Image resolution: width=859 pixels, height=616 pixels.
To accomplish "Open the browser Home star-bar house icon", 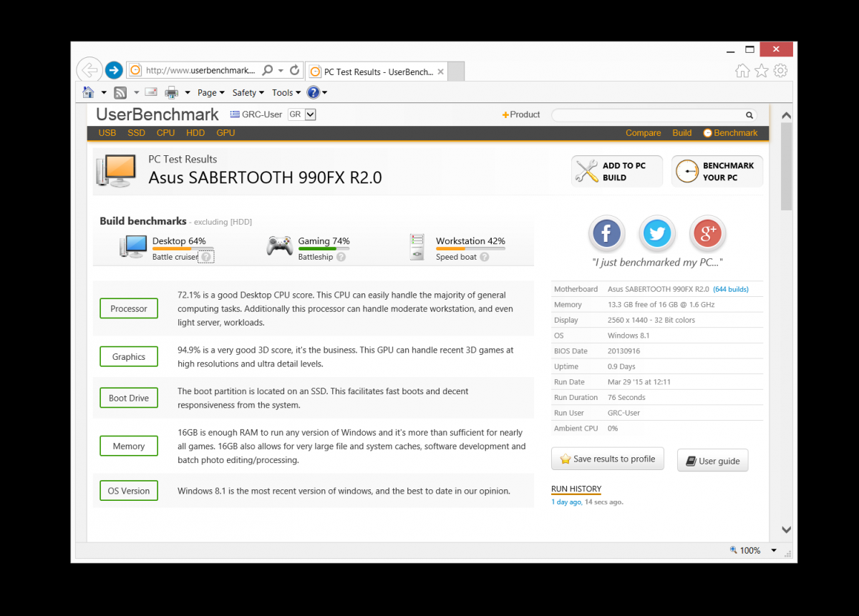I will [742, 70].
